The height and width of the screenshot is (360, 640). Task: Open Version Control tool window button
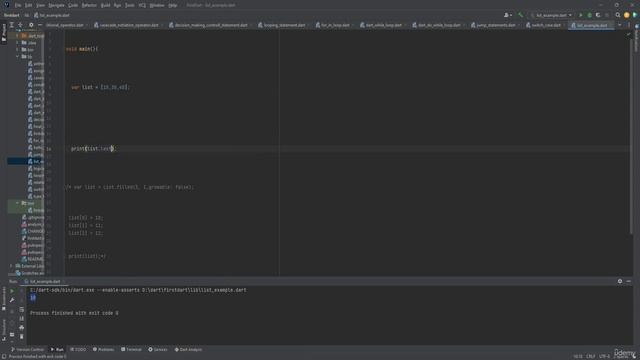(27, 349)
